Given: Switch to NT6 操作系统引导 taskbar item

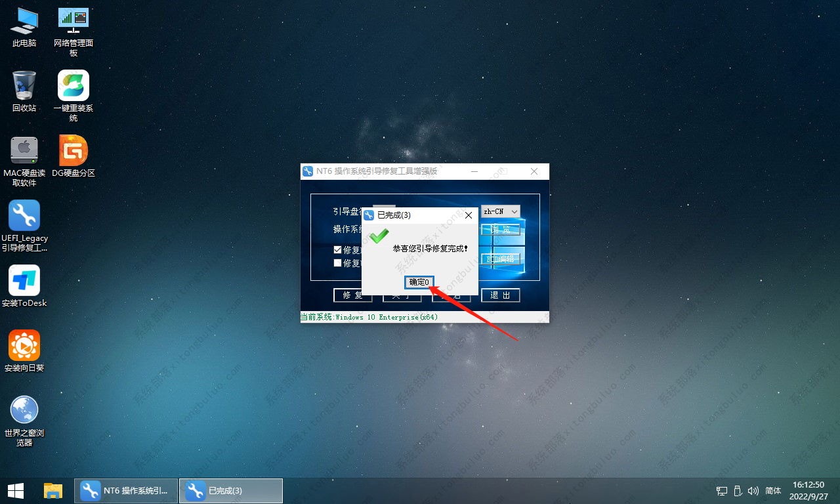Looking at the screenshot, I should [x=126, y=490].
